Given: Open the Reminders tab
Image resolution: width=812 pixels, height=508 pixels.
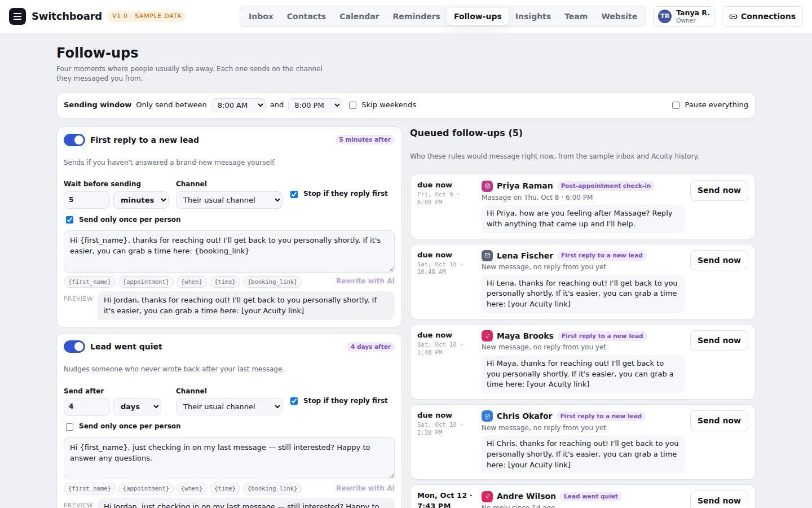Looking at the screenshot, I should (416, 16).
